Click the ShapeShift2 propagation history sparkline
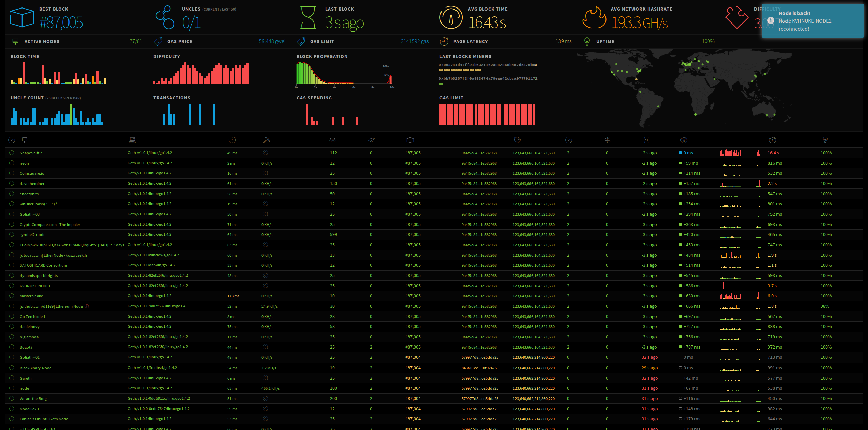Screen dimensions: 868x430 pos(740,153)
